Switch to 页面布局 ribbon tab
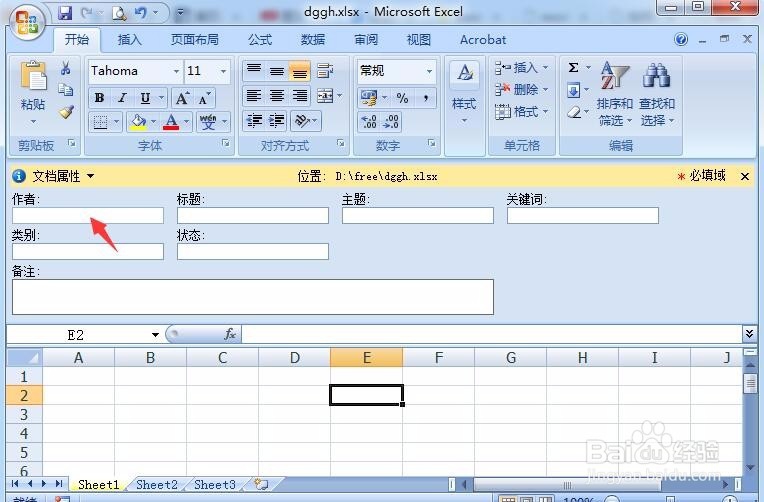764x502 pixels. coord(194,39)
